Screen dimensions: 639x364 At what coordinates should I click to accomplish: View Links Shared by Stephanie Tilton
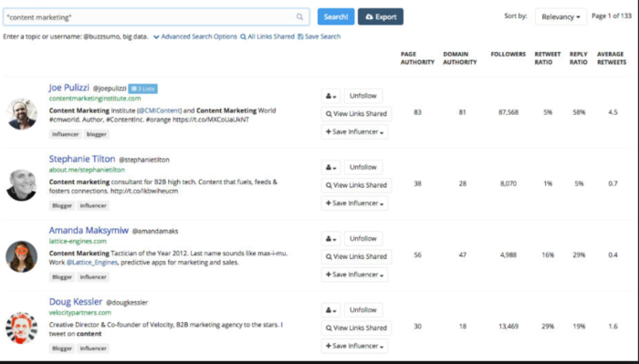pos(356,185)
